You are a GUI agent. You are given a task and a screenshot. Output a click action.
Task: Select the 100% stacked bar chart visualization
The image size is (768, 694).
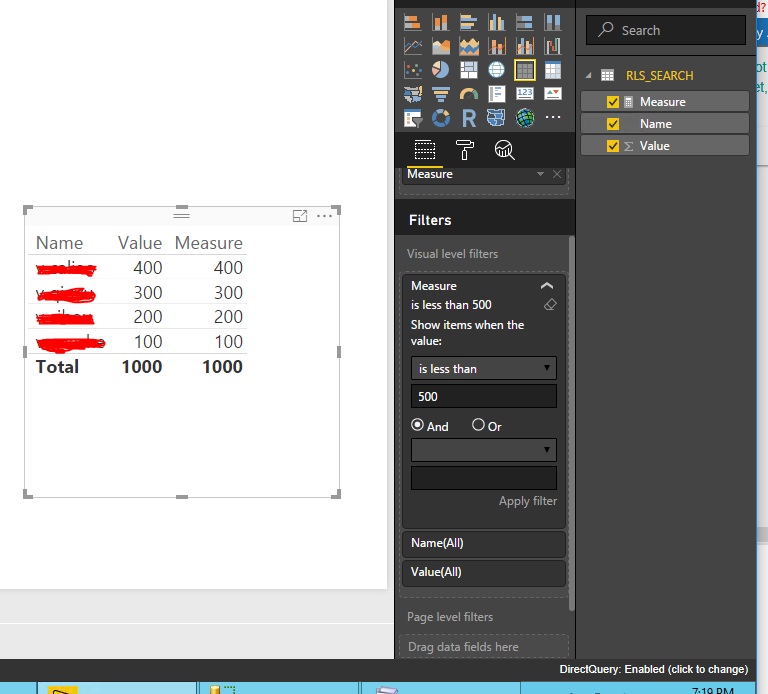coord(525,23)
